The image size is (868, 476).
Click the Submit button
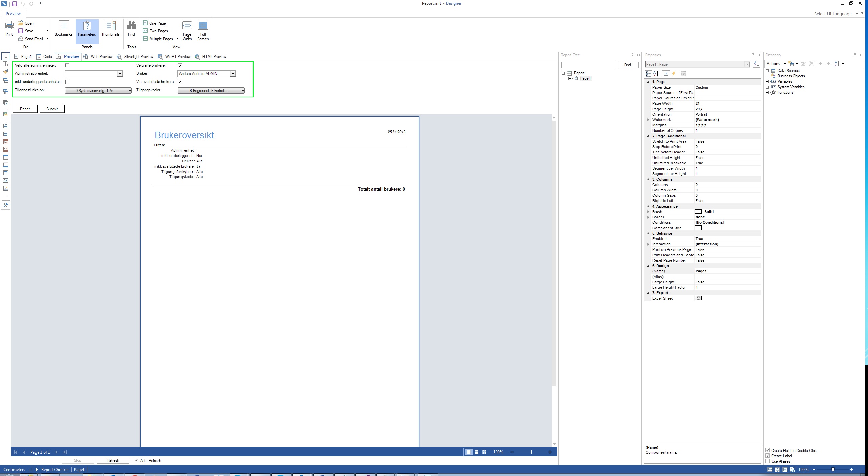coord(52,109)
